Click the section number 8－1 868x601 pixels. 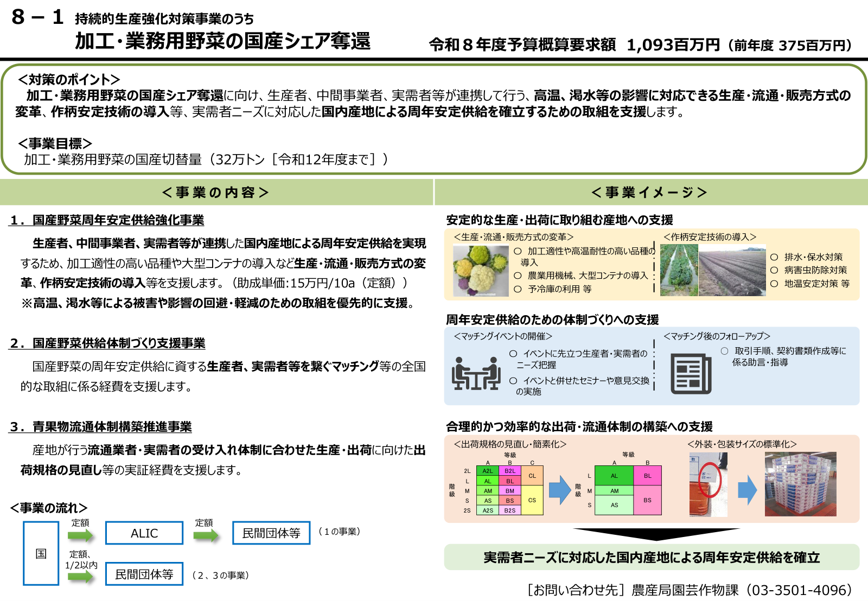[37, 17]
